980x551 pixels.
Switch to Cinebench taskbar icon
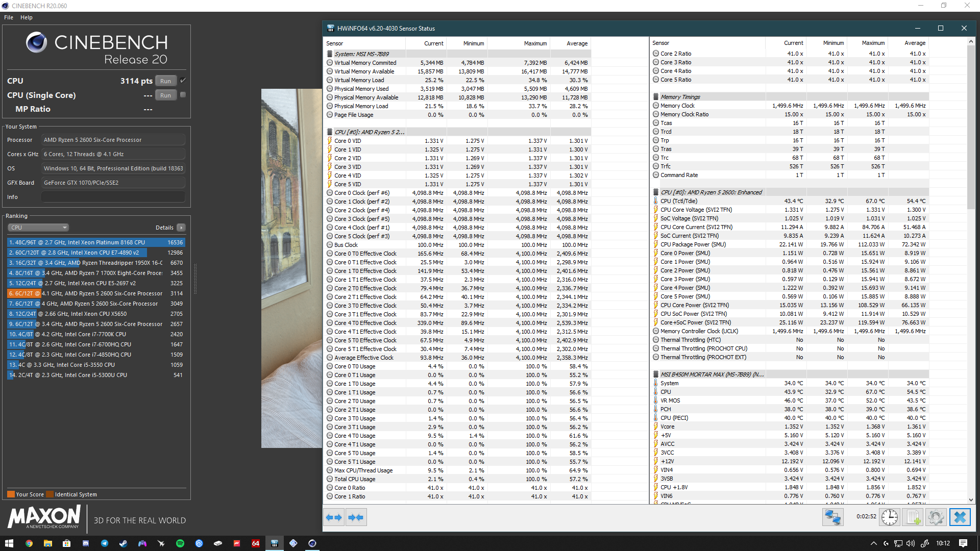pos(312,543)
